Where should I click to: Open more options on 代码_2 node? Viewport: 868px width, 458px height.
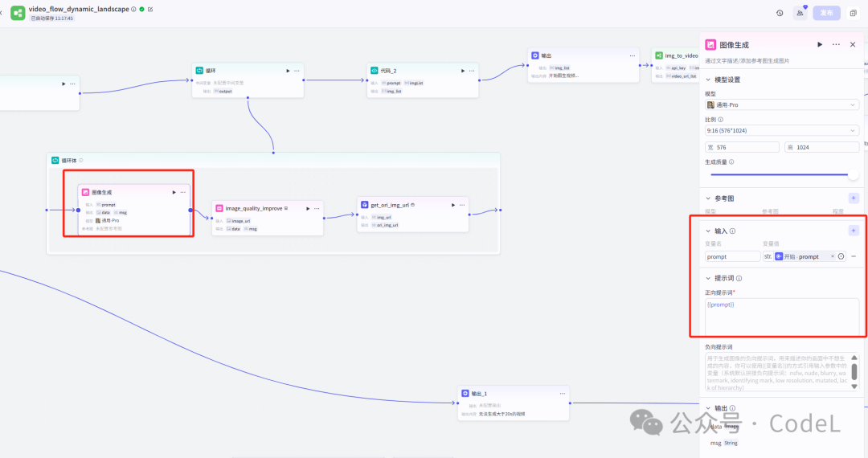pos(473,71)
